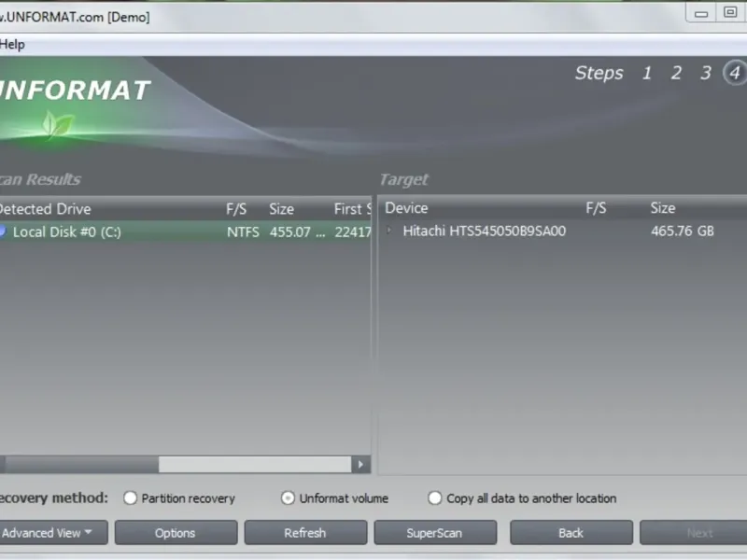This screenshot has height=560, width=747.
Task: Open the Advanced View dropdown
Action: point(53,533)
